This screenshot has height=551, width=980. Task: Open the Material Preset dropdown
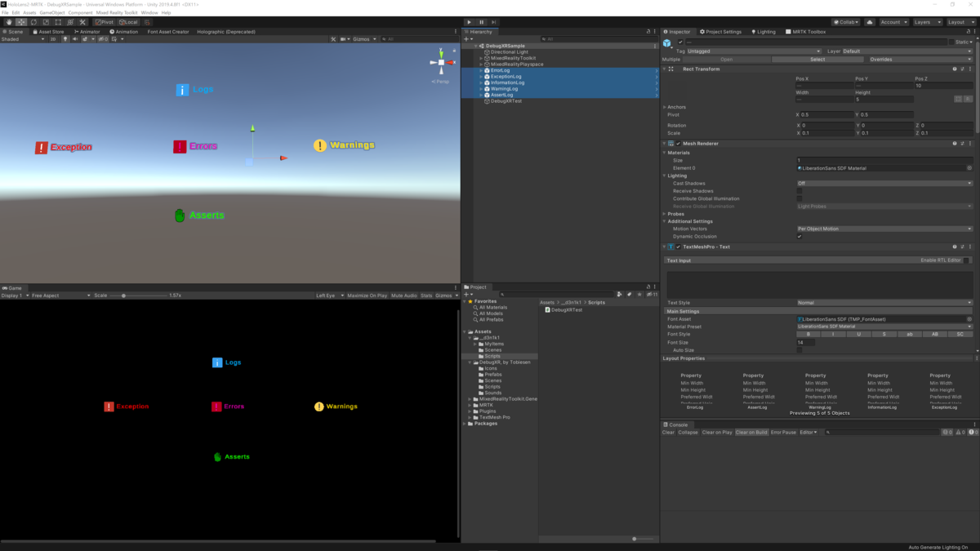(x=884, y=327)
